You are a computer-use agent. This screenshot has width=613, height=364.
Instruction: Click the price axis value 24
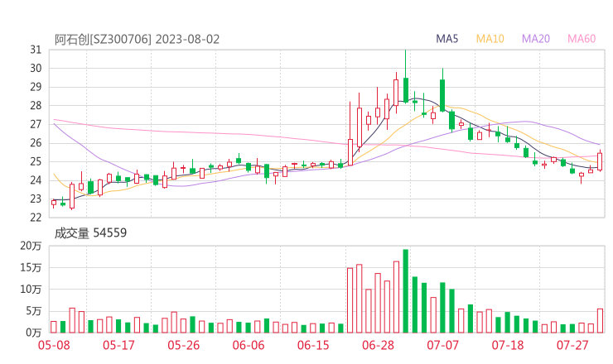(36, 180)
